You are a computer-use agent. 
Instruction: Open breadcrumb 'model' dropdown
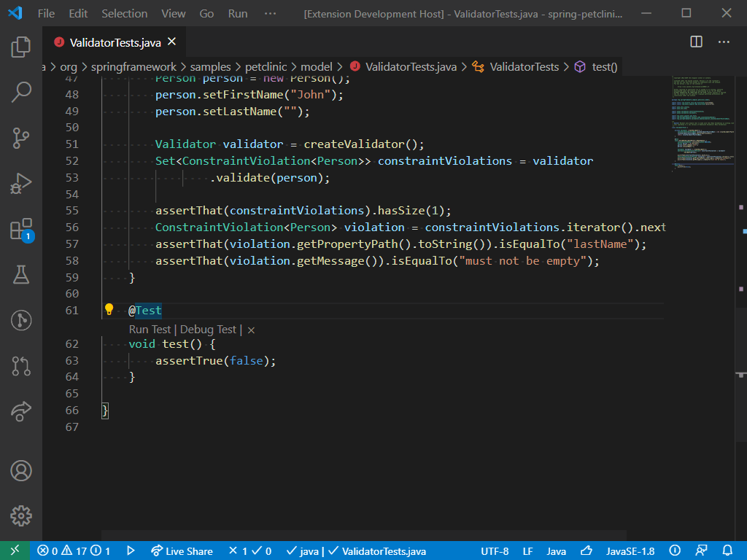coord(317,66)
